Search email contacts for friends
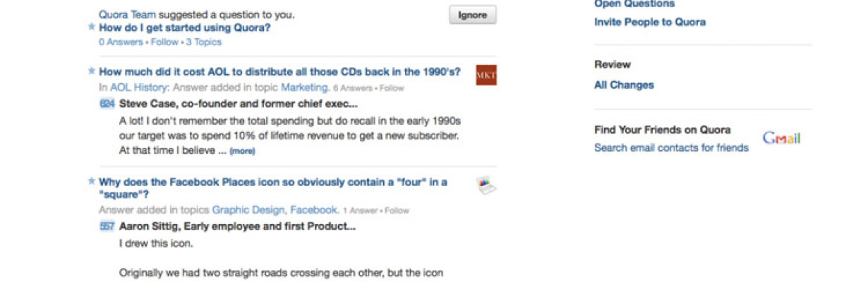868x282 pixels. (x=671, y=147)
